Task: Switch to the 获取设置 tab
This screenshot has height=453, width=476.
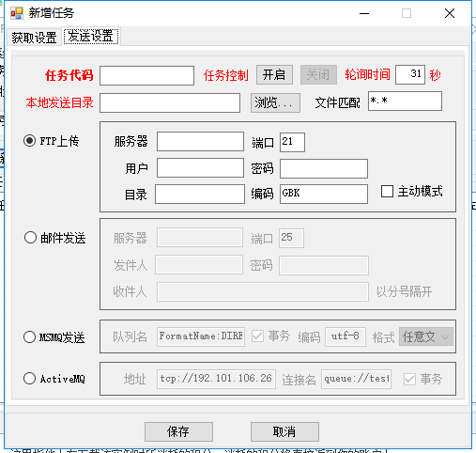Action: click(x=34, y=38)
